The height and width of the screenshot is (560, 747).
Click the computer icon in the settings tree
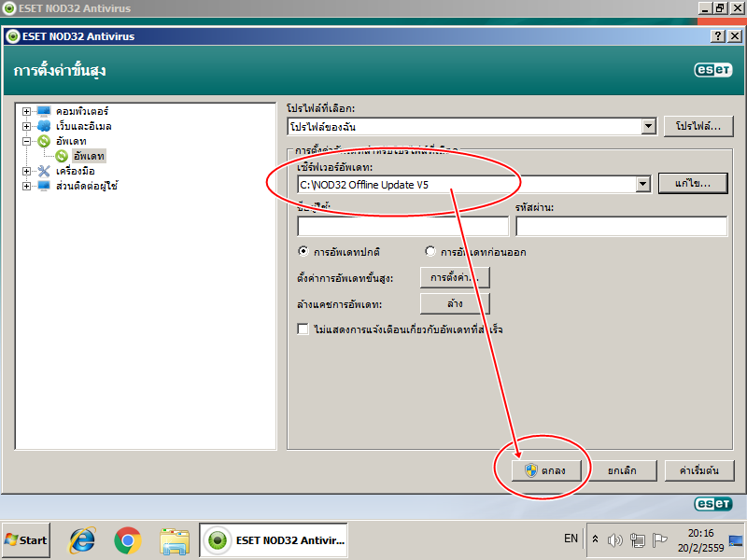pos(44,111)
